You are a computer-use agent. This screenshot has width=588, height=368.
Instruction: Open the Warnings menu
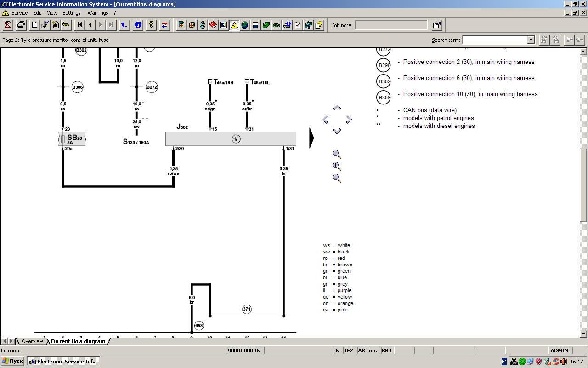tap(98, 13)
